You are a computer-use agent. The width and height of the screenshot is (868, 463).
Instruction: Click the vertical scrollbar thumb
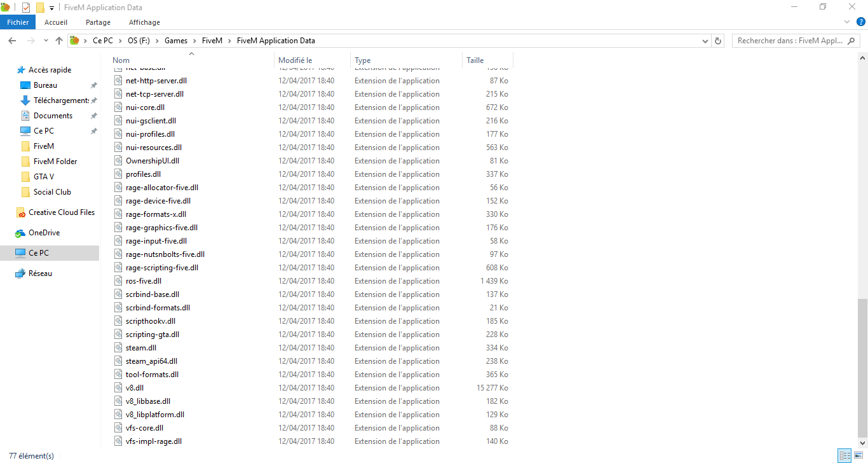click(862, 368)
